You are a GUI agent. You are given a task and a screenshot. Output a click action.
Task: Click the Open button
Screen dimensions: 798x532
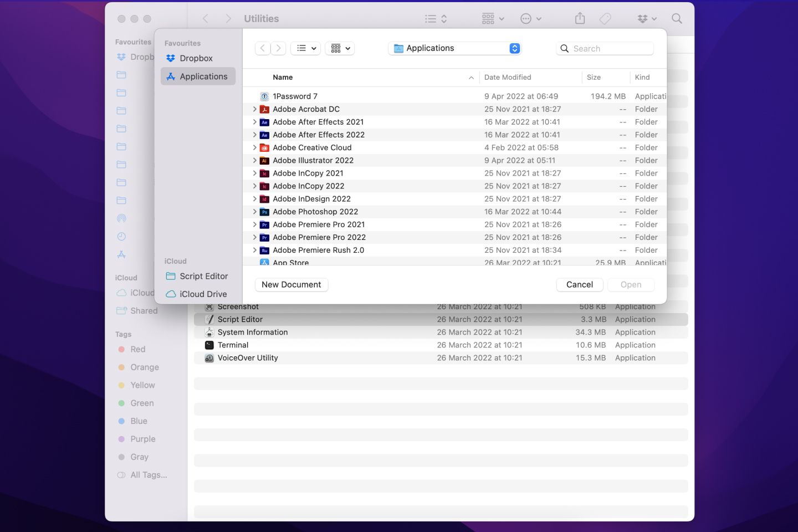[x=631, y=284]
